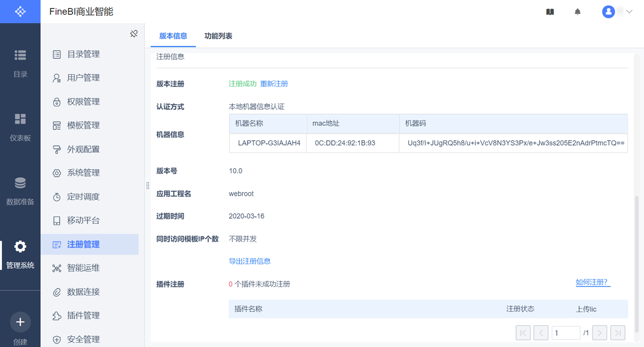
Task: Click the 创建 plus button
Action: tap(20, 323)
